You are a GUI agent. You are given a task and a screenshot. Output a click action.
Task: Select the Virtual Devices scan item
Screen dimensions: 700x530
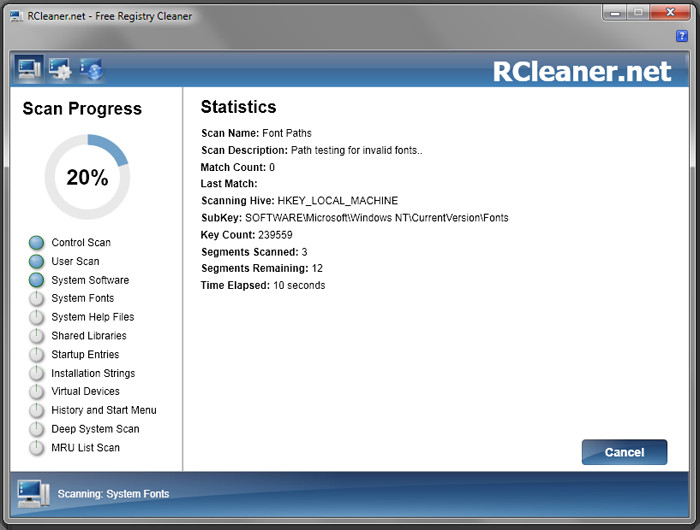(85, 392)
